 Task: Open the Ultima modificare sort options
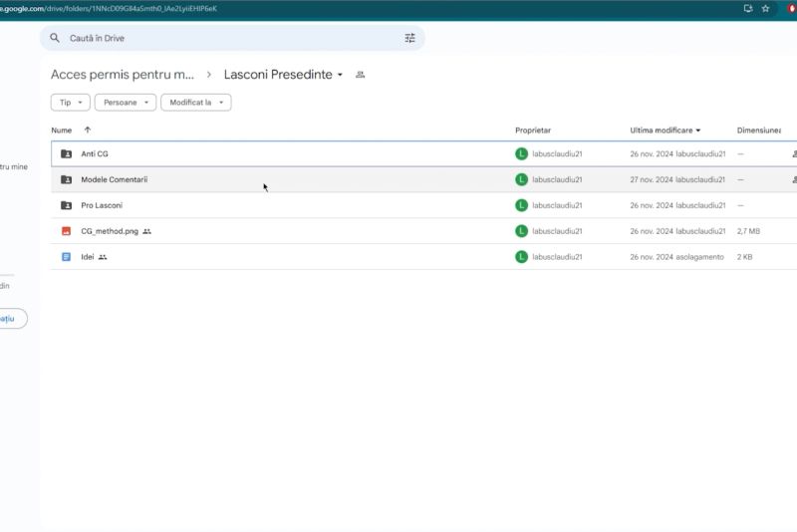(664, 131)
